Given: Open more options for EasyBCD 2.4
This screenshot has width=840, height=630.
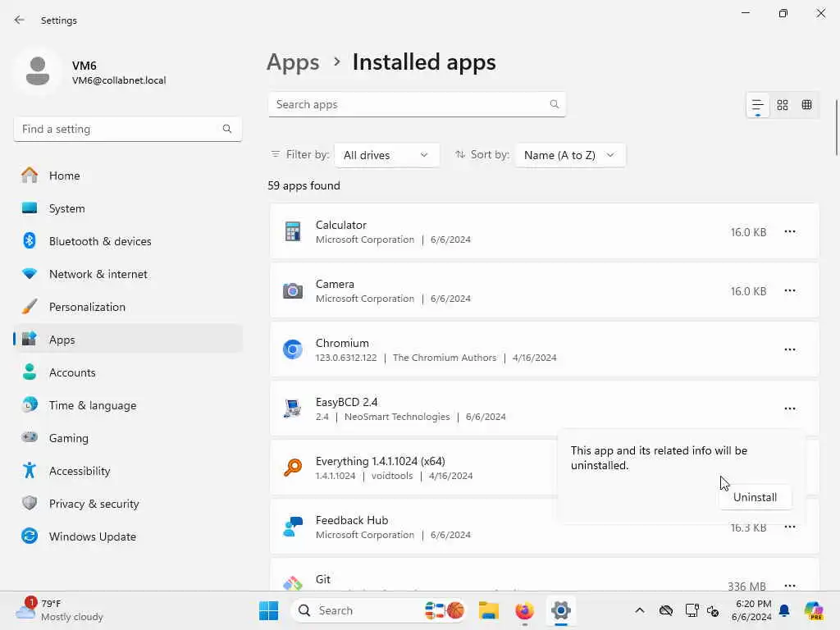Looking at the screenshot, I should coord(790,409).
